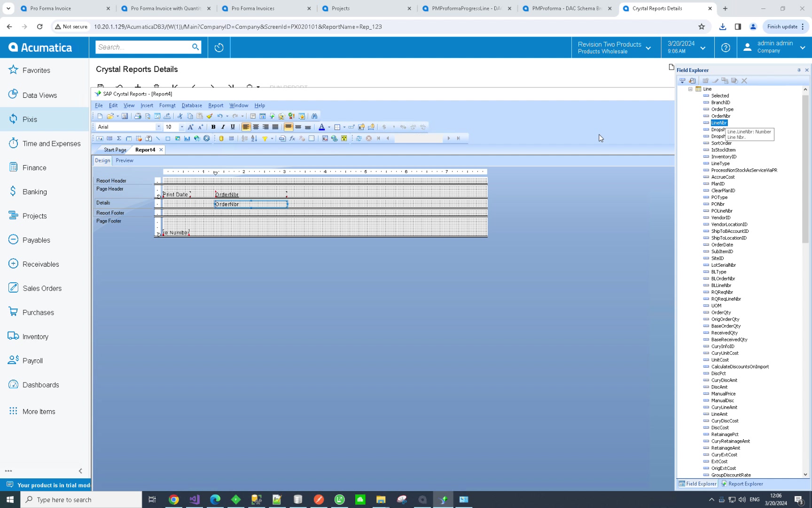The image size is (812, 508).
Task: Click the Print icon in toolbar
Action: click(x=138, y=116)
